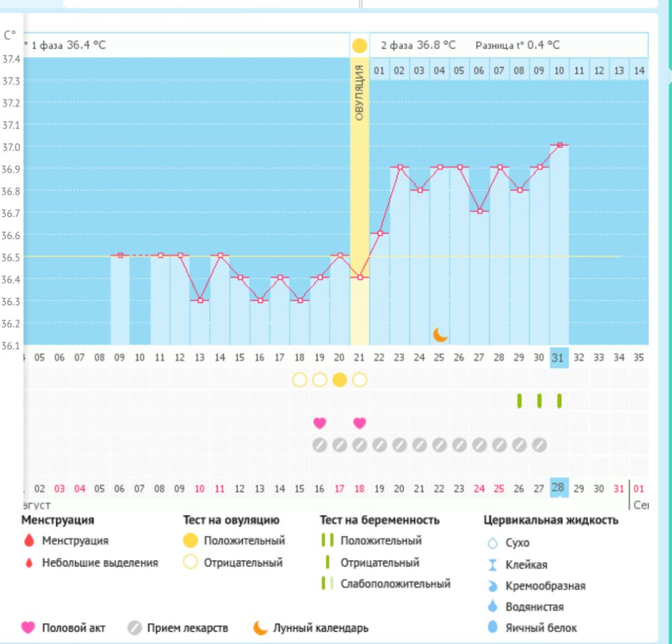Click the Менструация red drop legend icon
This screenshot has height=644, width=672.
(x=28, y=541)
